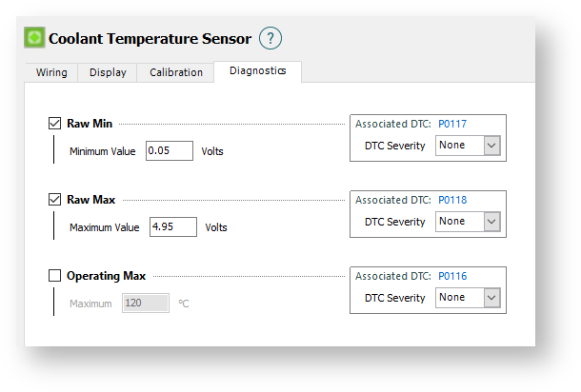
Task: Click the Operating Max temperature field
Action: 146,304
